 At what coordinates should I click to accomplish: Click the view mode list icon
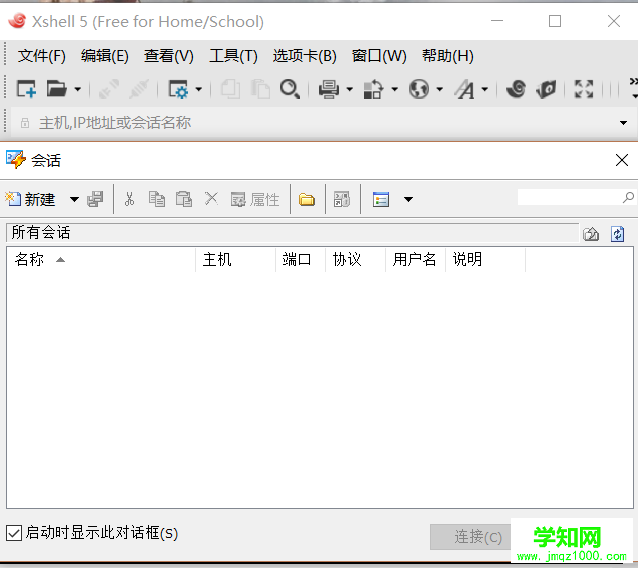381,199
